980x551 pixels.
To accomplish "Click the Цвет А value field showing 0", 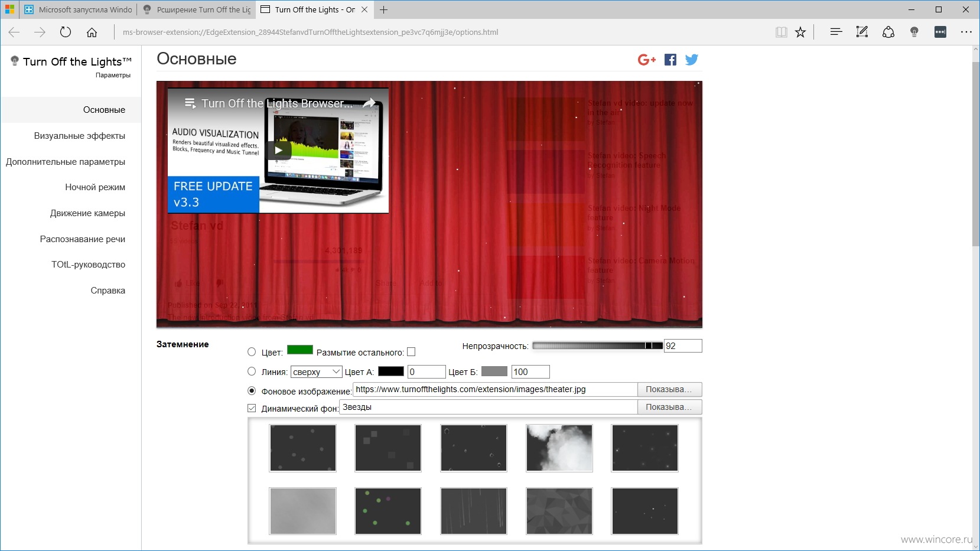I will pyautogui.click(x=426, y=371).
